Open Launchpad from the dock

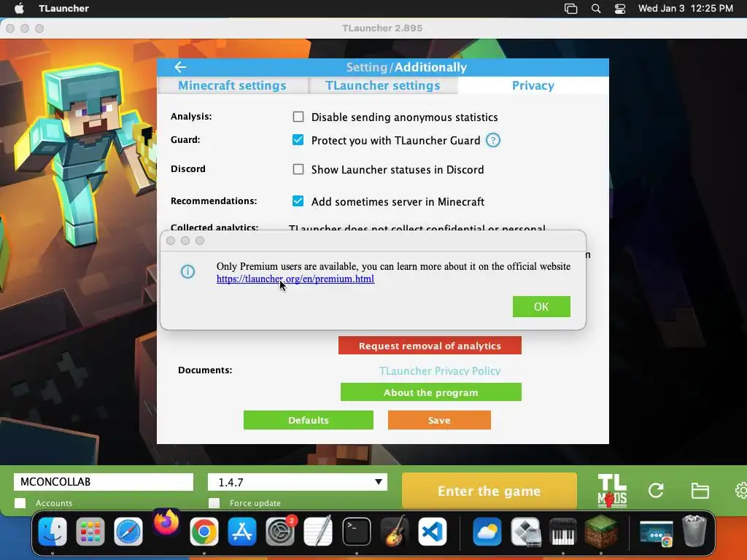90,532
